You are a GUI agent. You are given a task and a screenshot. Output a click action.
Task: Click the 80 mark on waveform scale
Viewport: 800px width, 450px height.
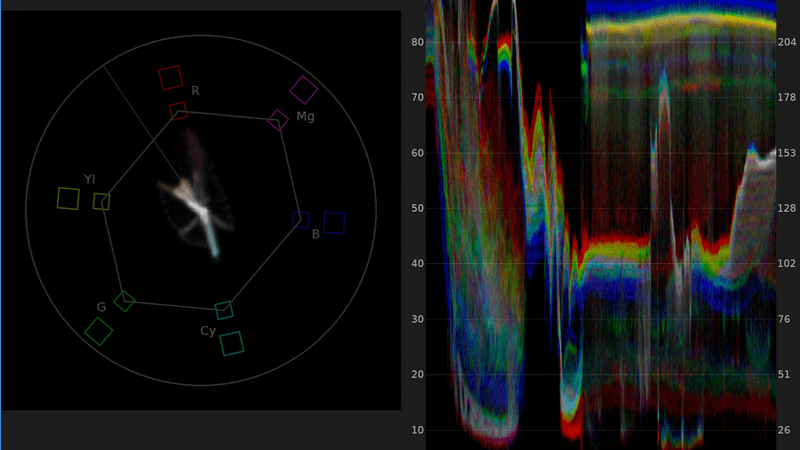417,43
